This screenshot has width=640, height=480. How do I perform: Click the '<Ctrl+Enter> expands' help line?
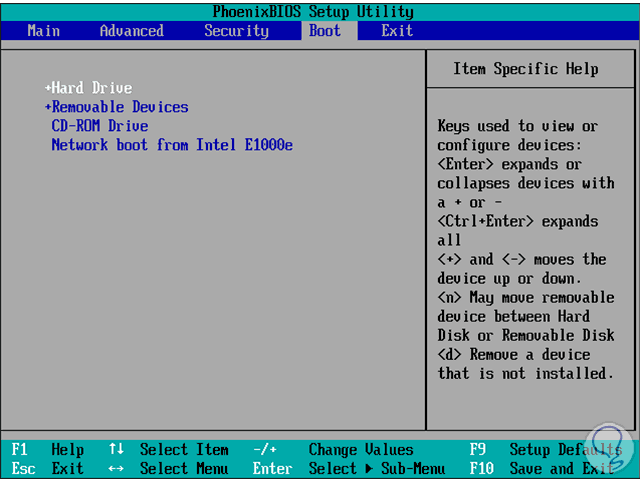[518, 221]
